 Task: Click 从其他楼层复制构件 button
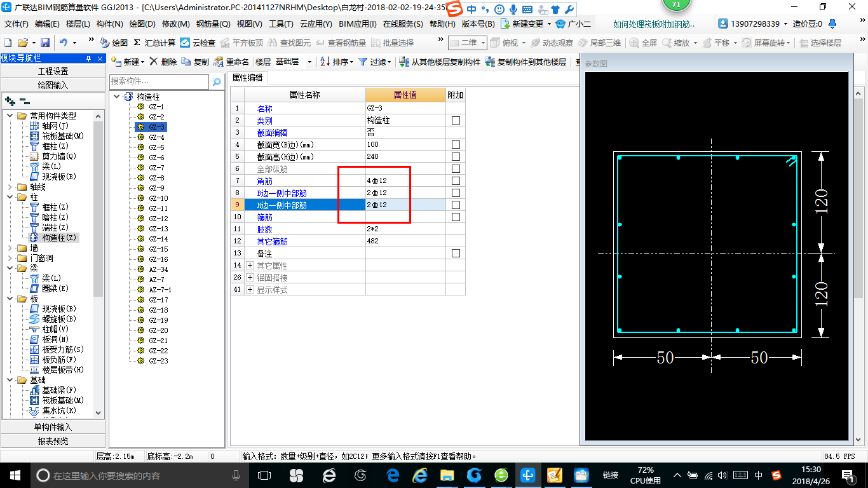point(440,62)
